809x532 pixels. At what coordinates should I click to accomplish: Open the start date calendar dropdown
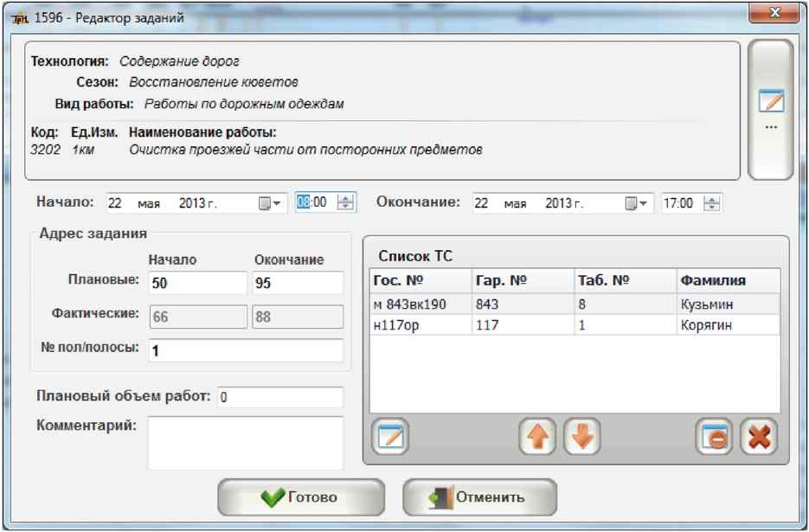pyautogui.click(x=270, y=203)
